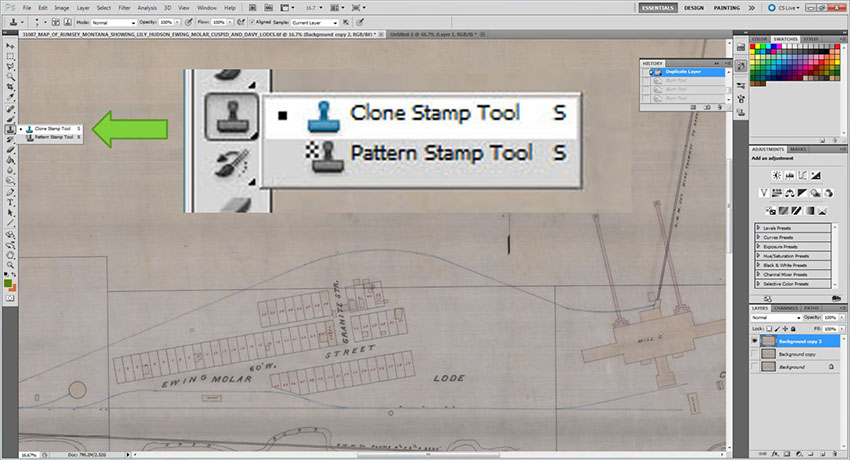Show the Background copy layer
This screenshot has width=850, height=460.
[x=755, y=354]
